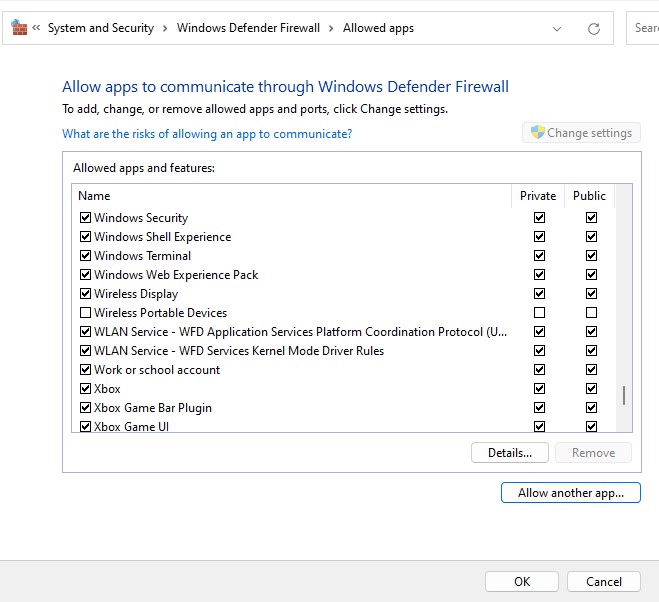
Task: Toggle Windows Shell Experience name checkbox
Action: point(85,236)
